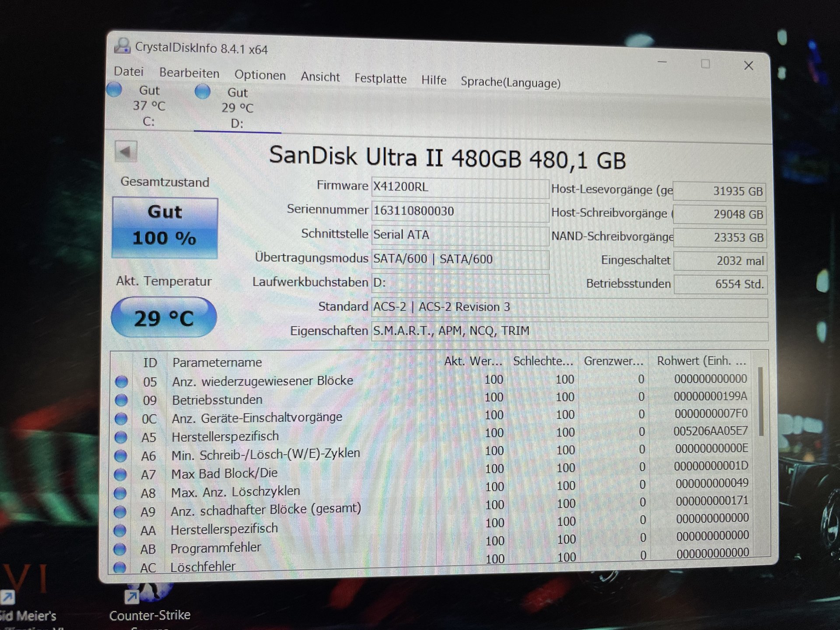Click the Laufwerkbuchstaben field D:
This screenshot has height=630, width=840.
(x=460, y=283)
